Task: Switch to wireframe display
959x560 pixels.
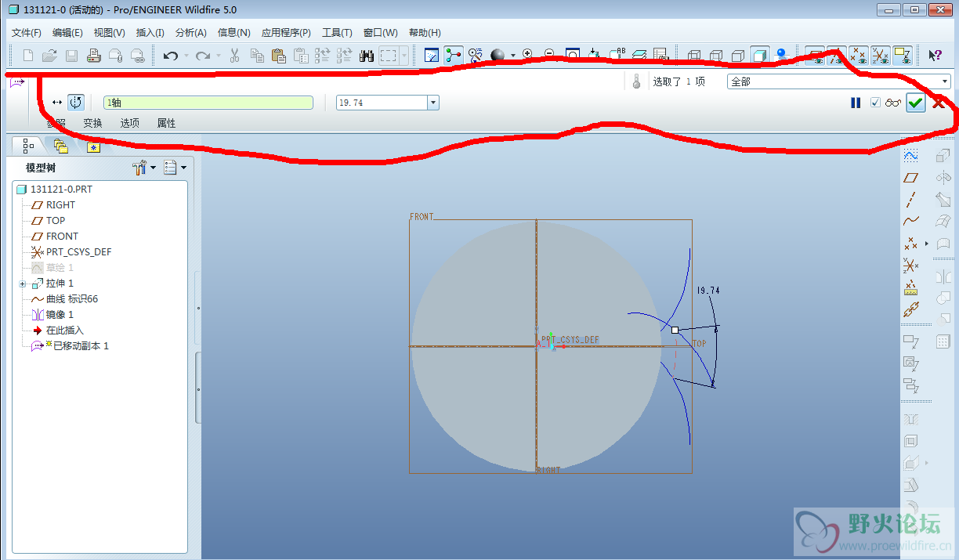Action: [x=694, y=56]
